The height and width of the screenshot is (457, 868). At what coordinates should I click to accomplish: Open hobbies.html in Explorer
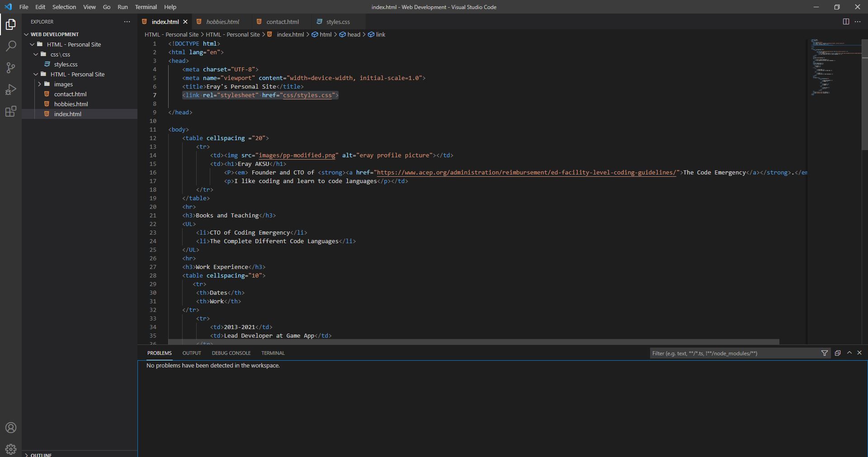(x=71, y=104)
